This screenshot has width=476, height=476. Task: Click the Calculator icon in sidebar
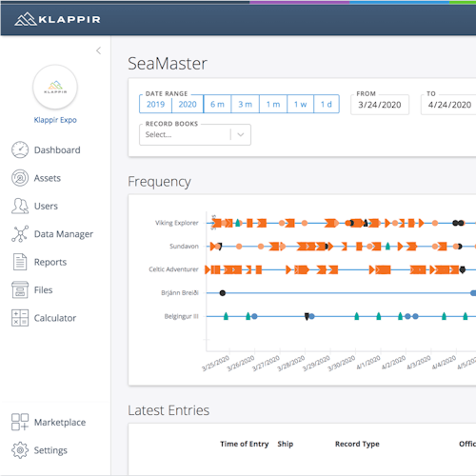coord(20,318)
